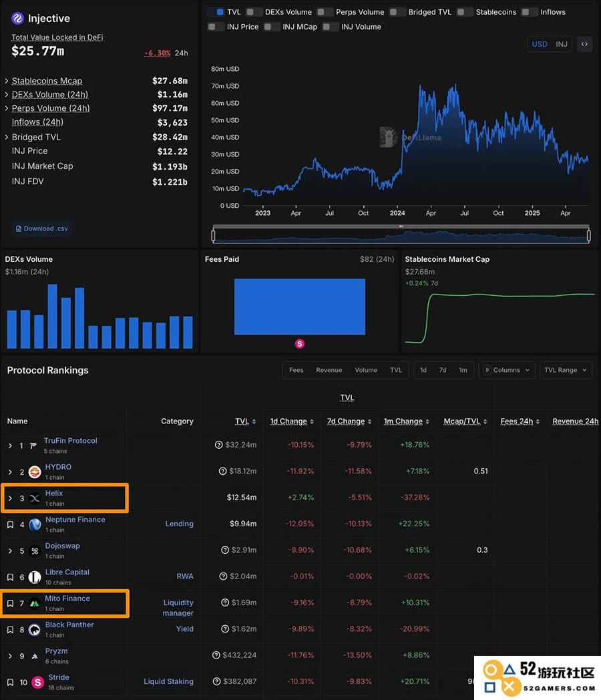The width and height of the screenshot is (601, 700).
Task: Toggle the Stablecoins chart series
Action: click(465, 12)
